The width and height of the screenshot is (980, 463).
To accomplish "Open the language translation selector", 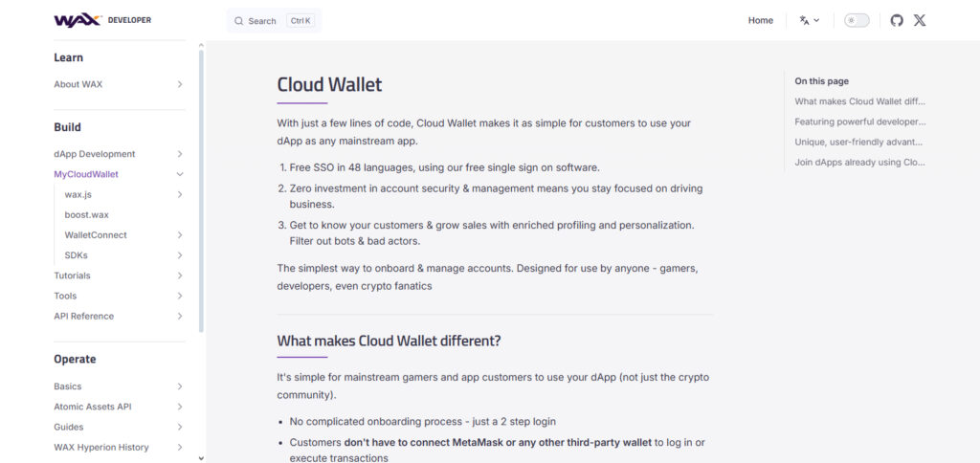I will [x=809, y=21].
